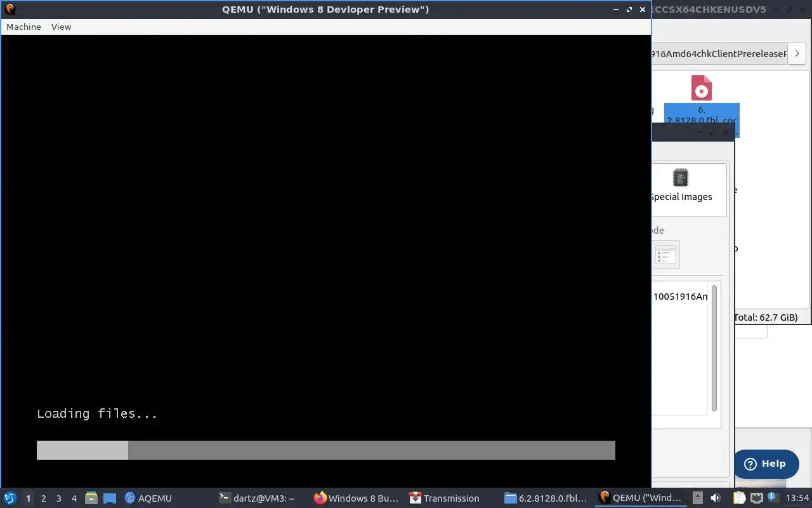The width and height of the screenshot is (812, 508).
Task: Switch to workspace 3
Action: [58, 498]
